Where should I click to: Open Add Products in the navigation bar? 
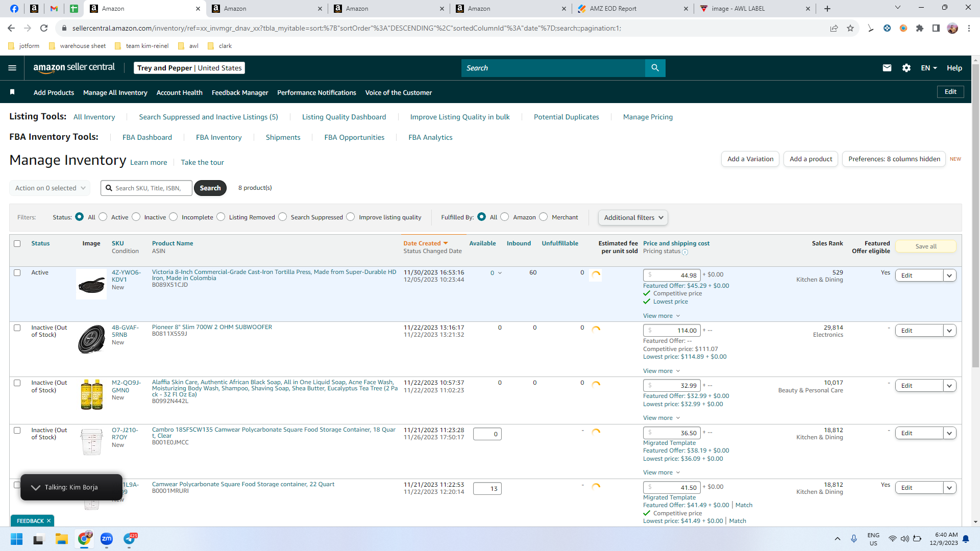click(x=54, y=92)
